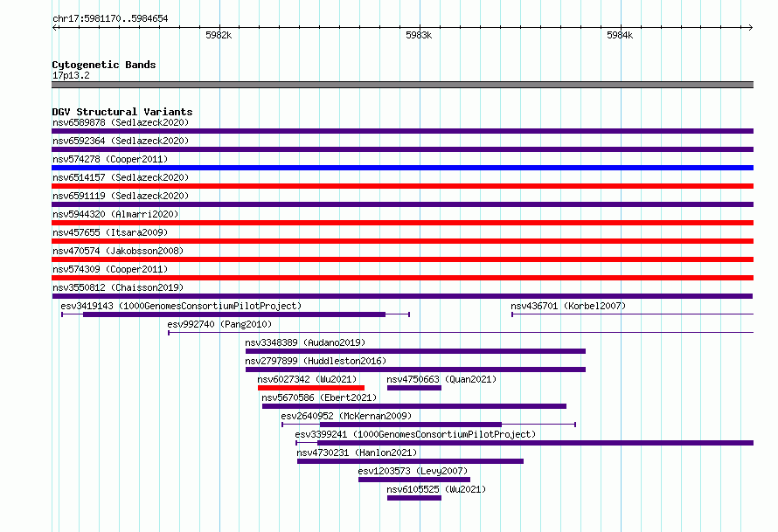Click the red nsv5944320 (Almarri2020) bar

click(402, 223)
